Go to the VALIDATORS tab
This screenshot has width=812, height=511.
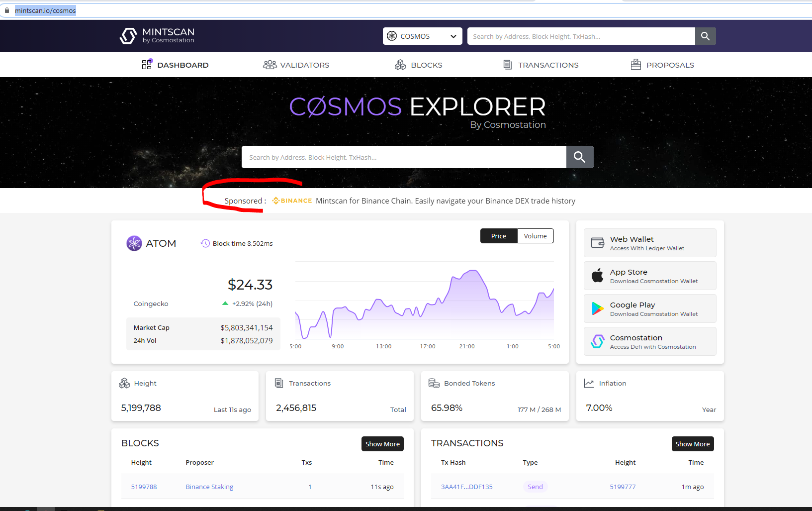coord(296,65)
